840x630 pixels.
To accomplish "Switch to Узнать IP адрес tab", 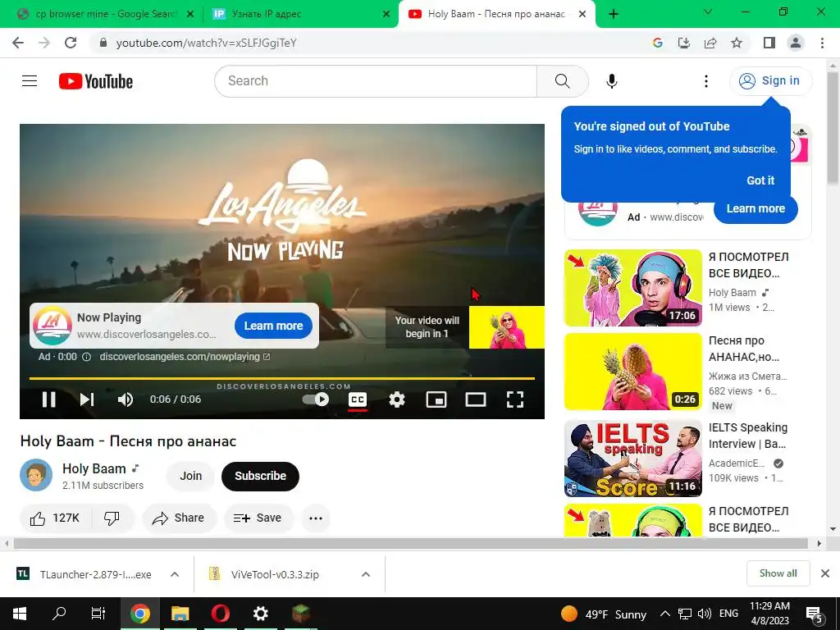I will pos(300,14).
